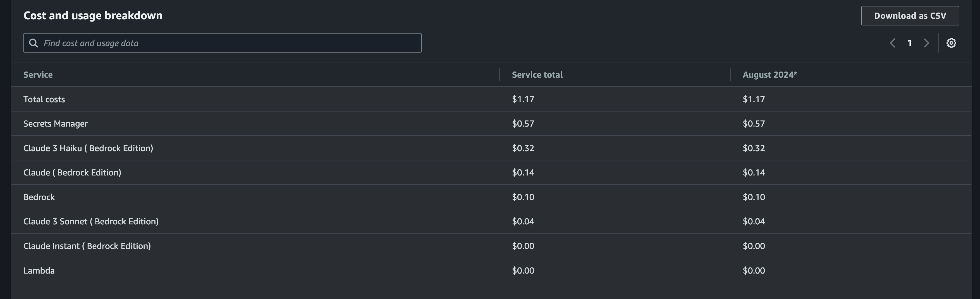This screenshot has width=980, height=299.
Task: Sort by Service column header
Action: coord(38,75)
